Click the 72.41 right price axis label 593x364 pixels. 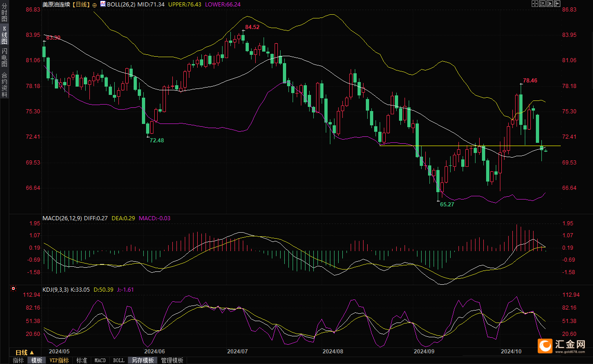[x=570, y=137]
